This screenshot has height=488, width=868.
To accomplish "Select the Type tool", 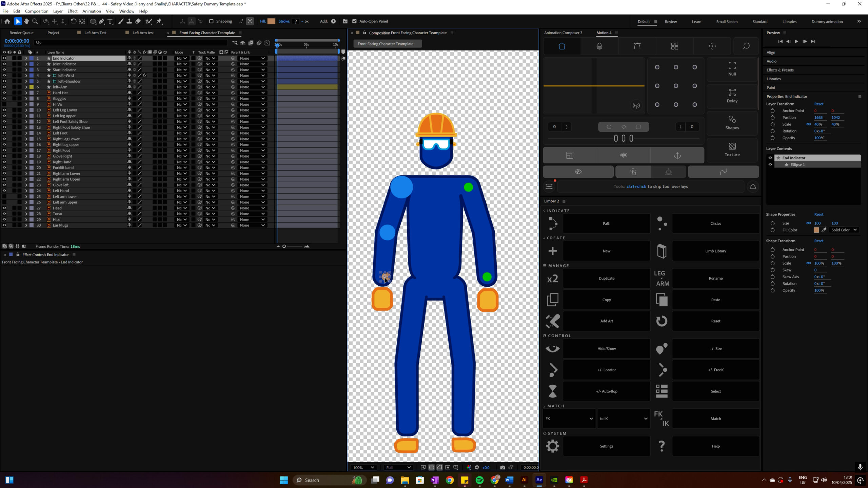I will point(110,21).
